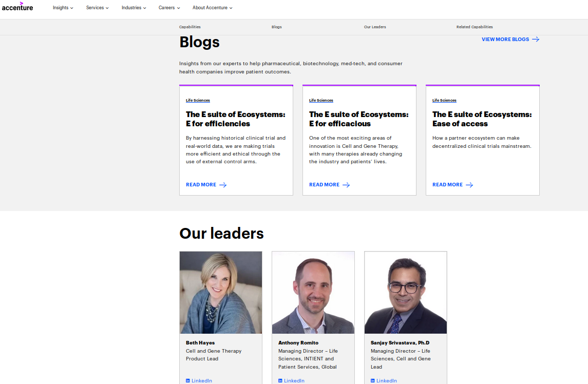Click LinkedIn icon under Anthony Romito
Image resolution: width=588 pixels, height=384 pixels.
point(280,380)
